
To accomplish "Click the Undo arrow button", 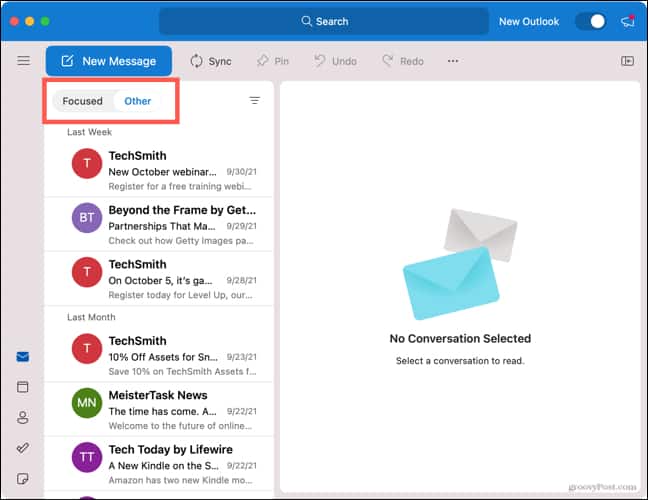I will point(335,61).
